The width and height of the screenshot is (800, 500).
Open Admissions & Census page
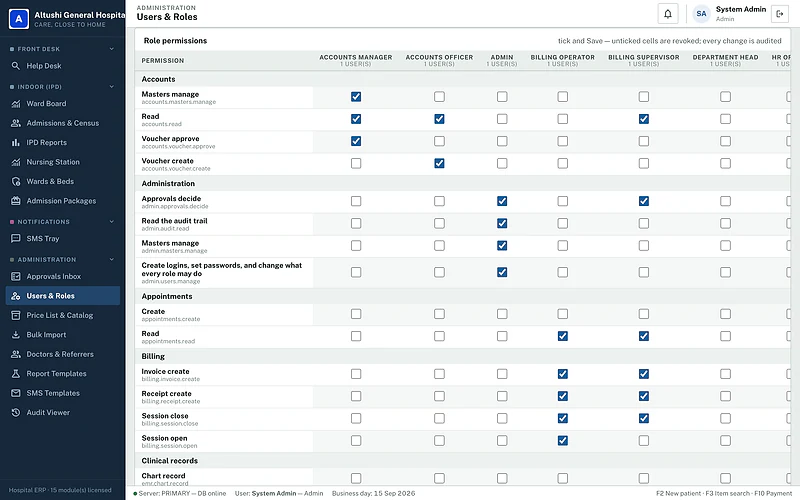coord(63,123)
